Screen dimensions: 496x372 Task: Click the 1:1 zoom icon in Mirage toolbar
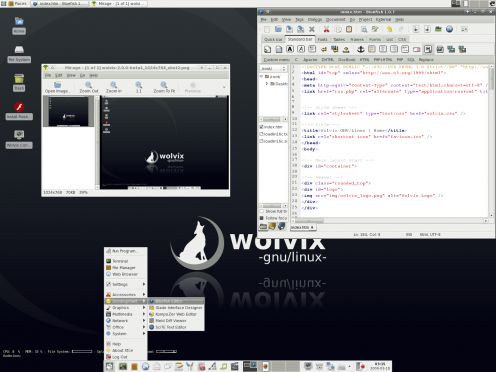pyautogui.click(x=139, y=87)
